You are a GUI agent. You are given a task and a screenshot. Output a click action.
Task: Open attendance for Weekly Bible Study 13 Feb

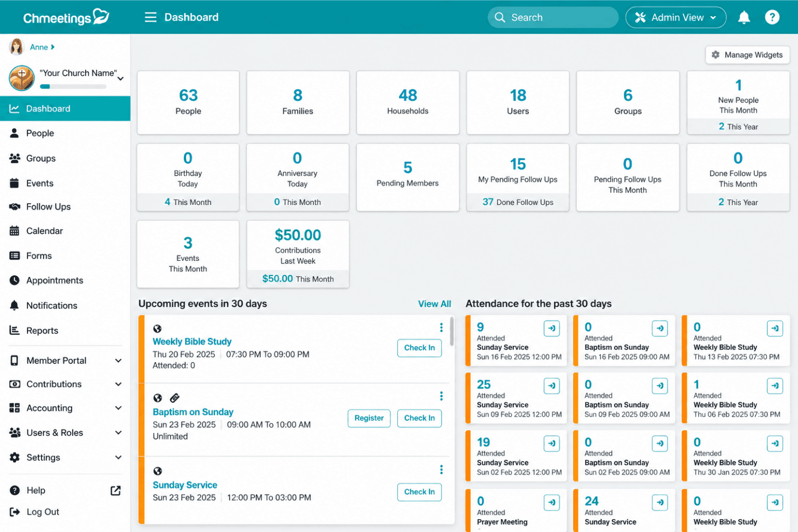click(x=775, y=328)
